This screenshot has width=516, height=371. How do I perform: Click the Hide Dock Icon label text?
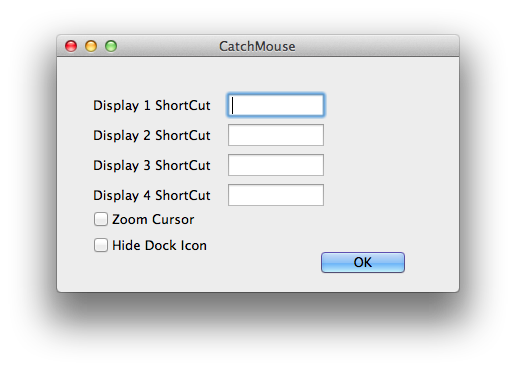(159, 246)
